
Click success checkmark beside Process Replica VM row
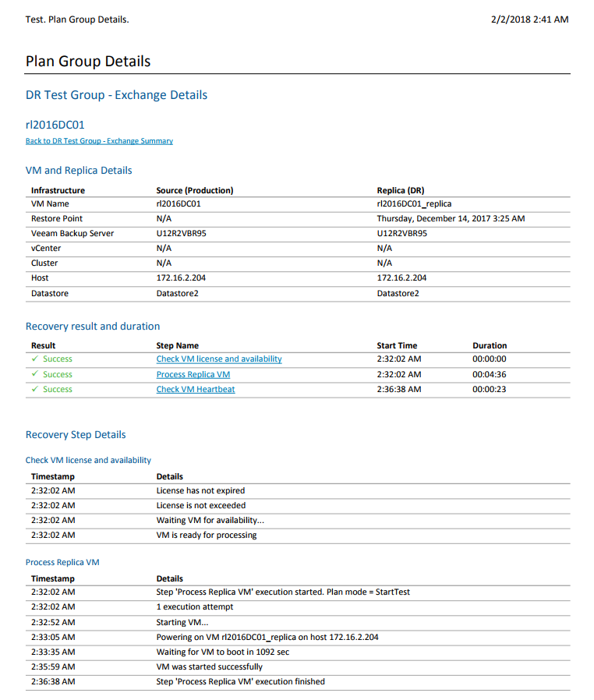(35, 373)
